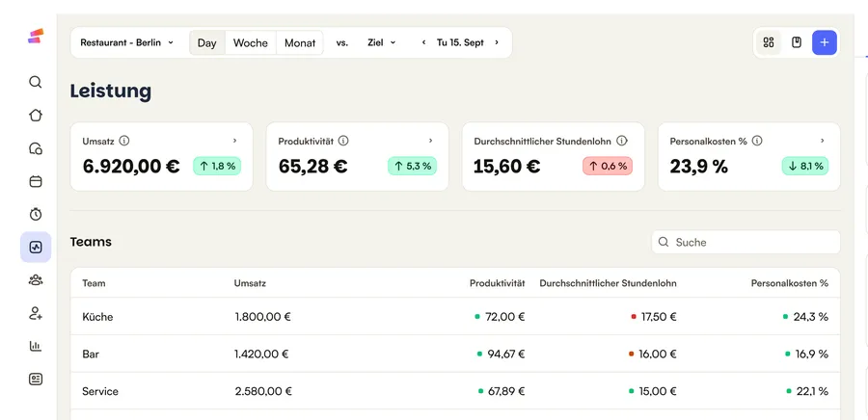Image resolution: width=868 pixels, height=420 pixels.
Task: Click the Teams section heading
Action: tap(91, 242)
